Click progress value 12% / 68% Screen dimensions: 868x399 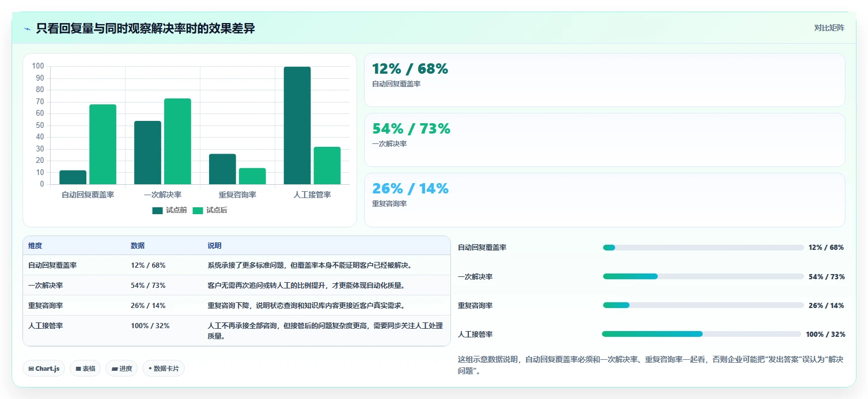tap(826, 248)
